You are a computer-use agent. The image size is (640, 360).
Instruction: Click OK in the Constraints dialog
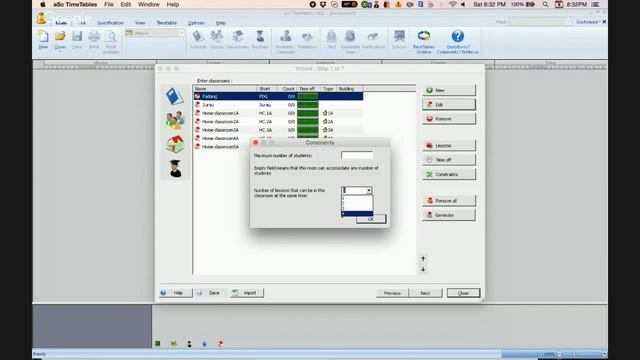[371, 219]
